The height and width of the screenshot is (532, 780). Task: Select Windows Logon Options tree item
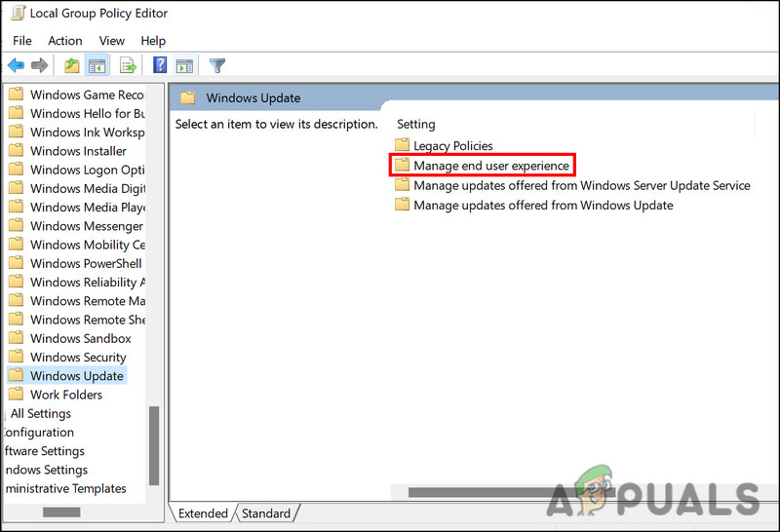click(88, 171)
